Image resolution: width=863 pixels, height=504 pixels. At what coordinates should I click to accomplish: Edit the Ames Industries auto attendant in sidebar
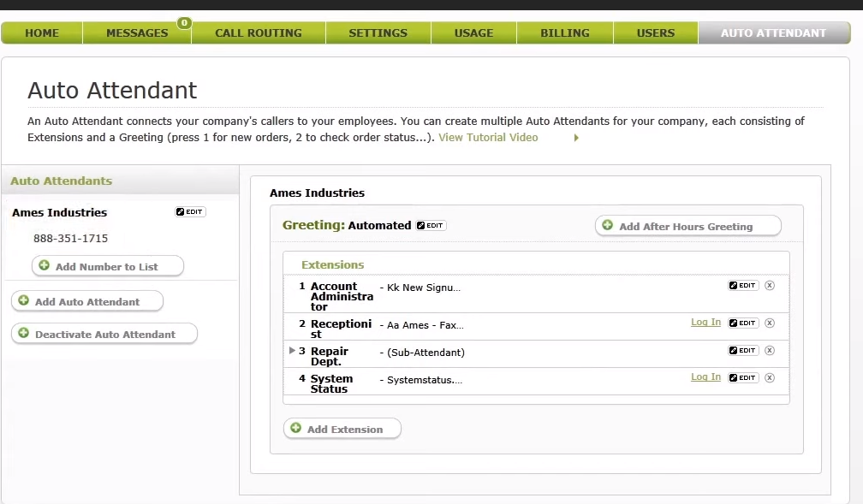190,212
